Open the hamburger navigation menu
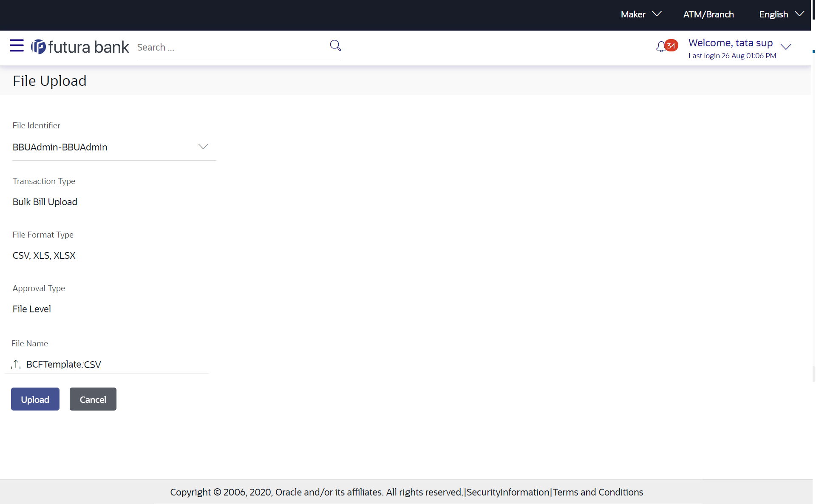This screenshot has width=816, height=504. [x=17, y=45]
